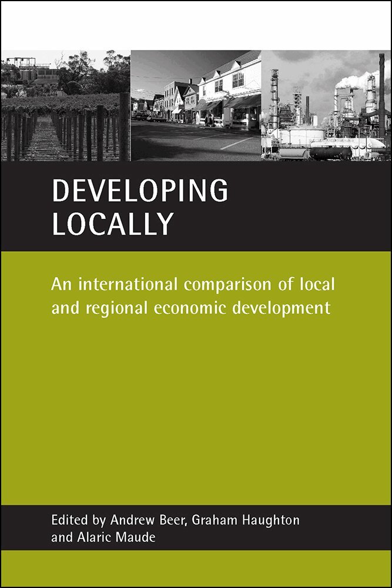
Task: Click the vineyard rows photograph
Action: point(66,105)
